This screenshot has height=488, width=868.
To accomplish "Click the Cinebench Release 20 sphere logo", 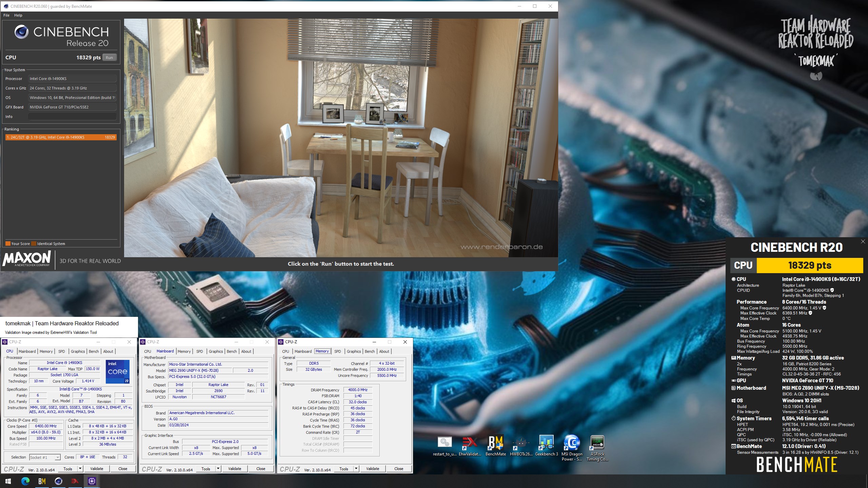I will click(x=21, y=32).
